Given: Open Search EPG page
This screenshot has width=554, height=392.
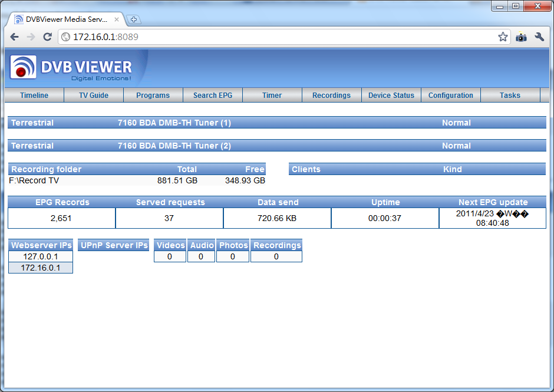Looking at the screenshot, I should [x=213, y=95].
